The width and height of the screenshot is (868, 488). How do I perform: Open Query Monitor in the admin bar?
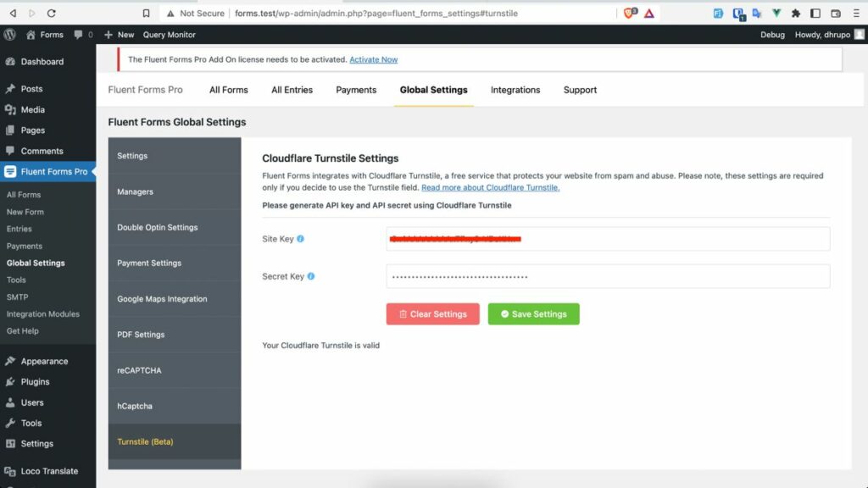click(169, 34)
